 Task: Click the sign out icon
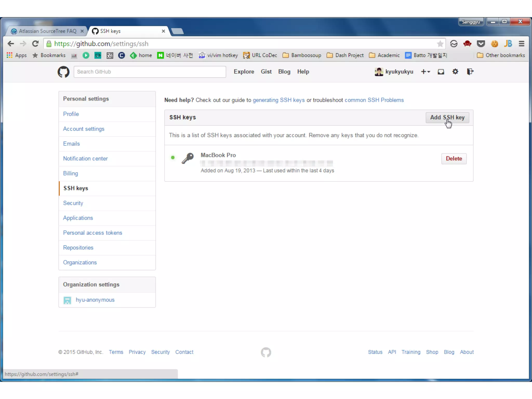[470, 72]
